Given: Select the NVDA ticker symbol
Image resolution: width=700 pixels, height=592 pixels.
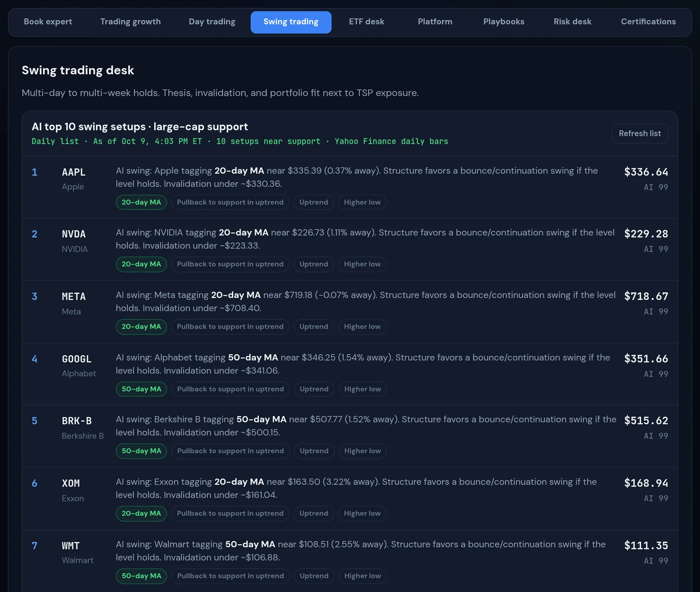Looking at the screenshot, I should tap(73, 234).
